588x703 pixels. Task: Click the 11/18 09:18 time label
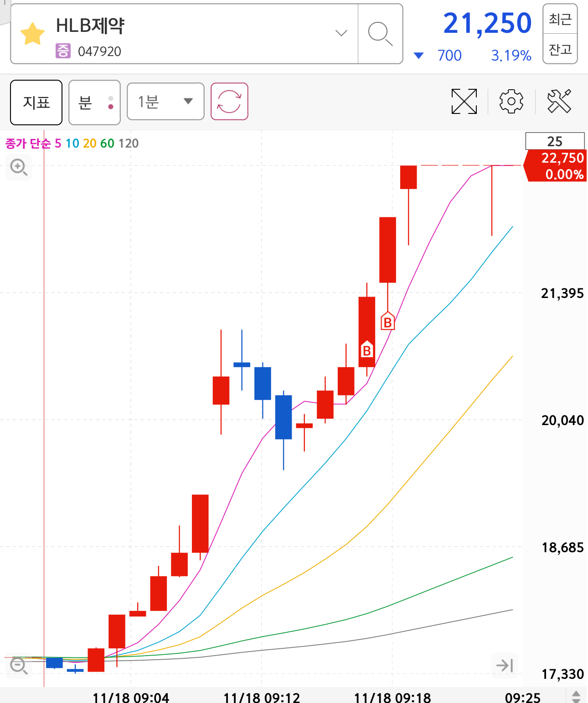(392, 697)
